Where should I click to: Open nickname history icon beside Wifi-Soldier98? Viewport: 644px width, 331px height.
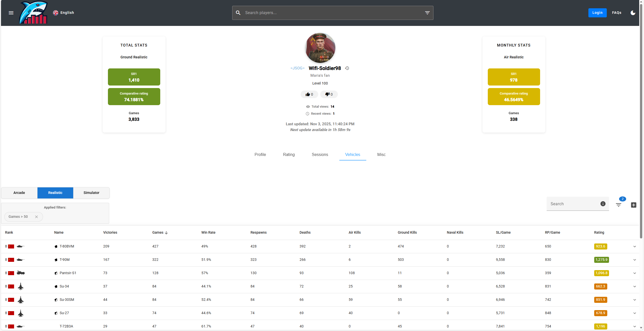click(x=347, y=68)
